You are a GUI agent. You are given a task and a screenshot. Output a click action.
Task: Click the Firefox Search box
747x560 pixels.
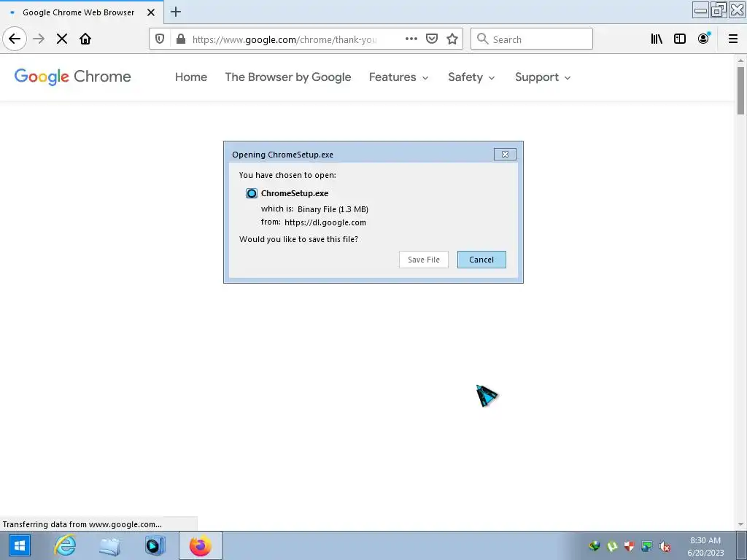pyautogui.click(x=532, y=39)
